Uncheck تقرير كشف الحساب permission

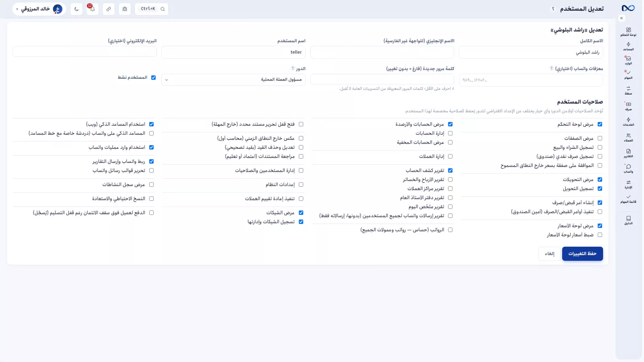click(450, 171)
